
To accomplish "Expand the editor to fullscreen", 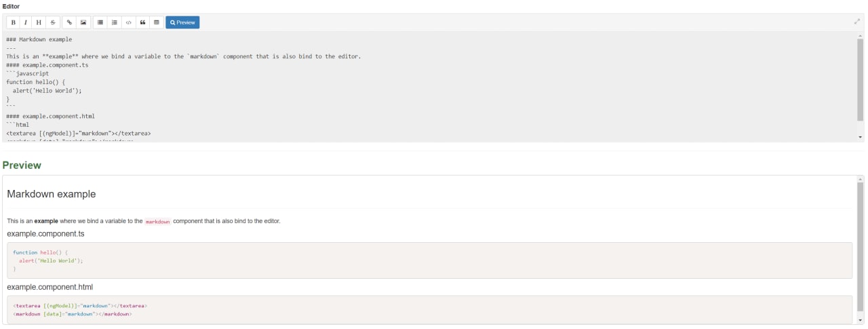I will tap(857, 22).
